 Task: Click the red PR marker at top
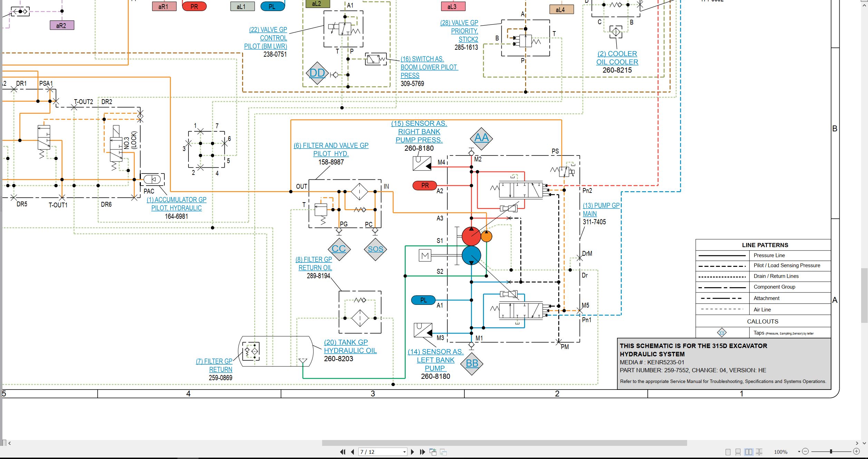pyautogui.click(x=194, y=6)
